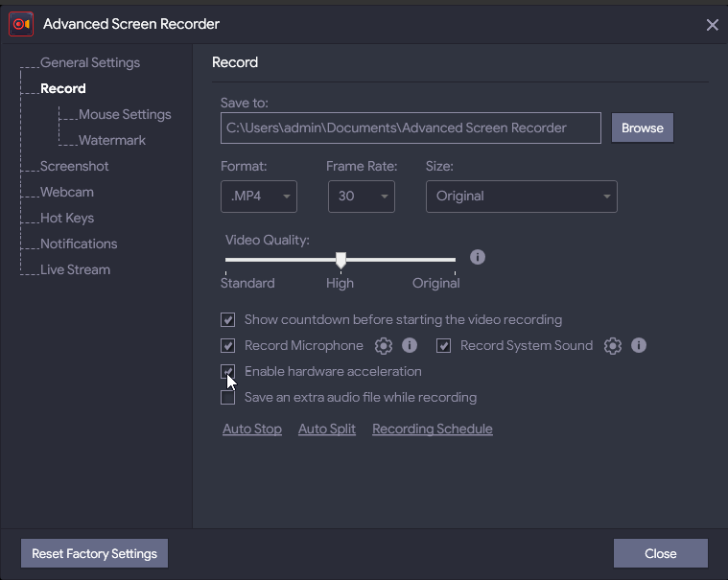Click the Browse button
Image resolution: width=728 pixels, height=580 pixels.
click(642, 128)
